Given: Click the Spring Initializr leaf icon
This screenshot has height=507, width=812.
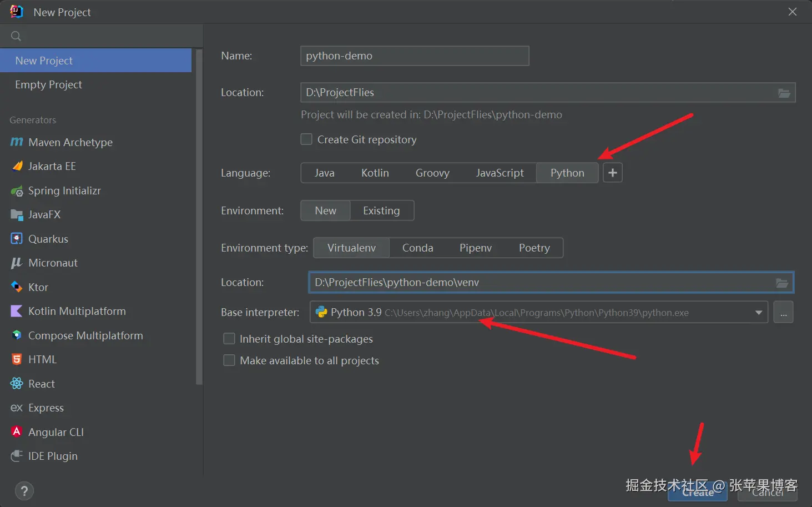Looking at the screenshot, I should 17,191.
